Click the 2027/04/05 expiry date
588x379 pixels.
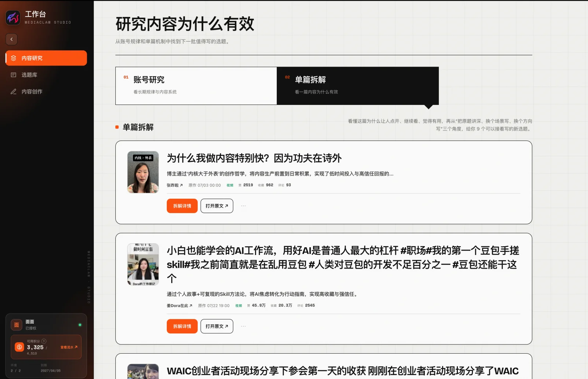51,371
